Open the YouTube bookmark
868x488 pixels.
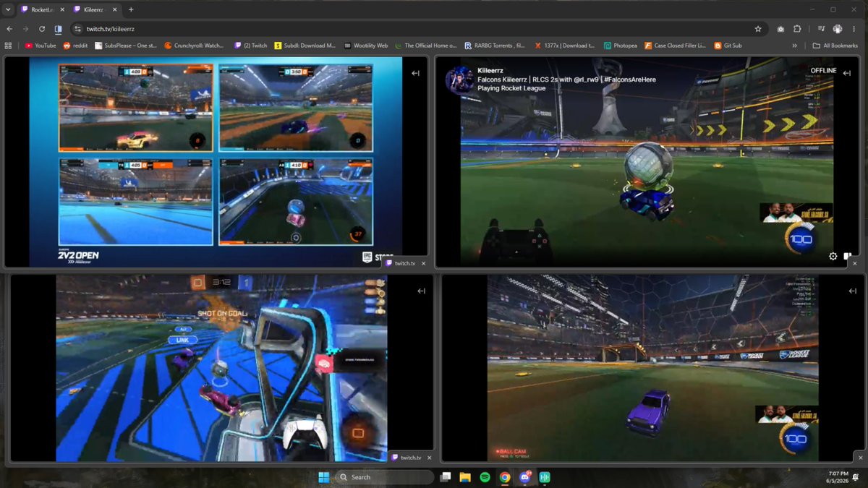click(x=41, y=46)
